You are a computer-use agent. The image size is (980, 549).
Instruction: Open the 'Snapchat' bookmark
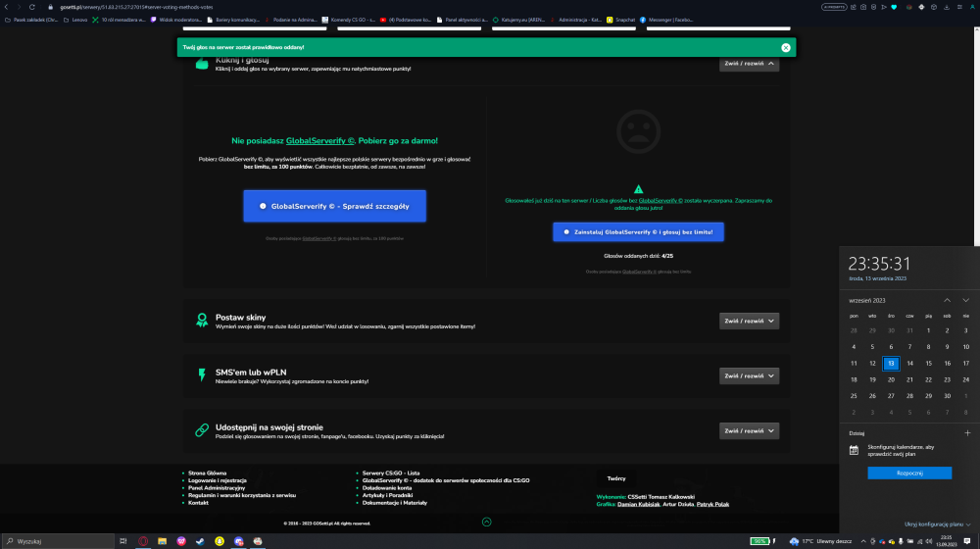tap(620, 20)
